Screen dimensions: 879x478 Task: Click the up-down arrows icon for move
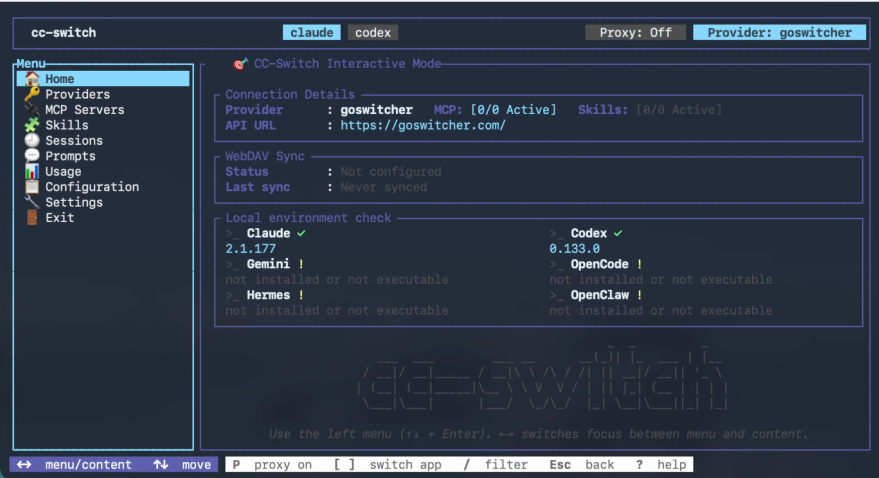click(x=161, y=465)
